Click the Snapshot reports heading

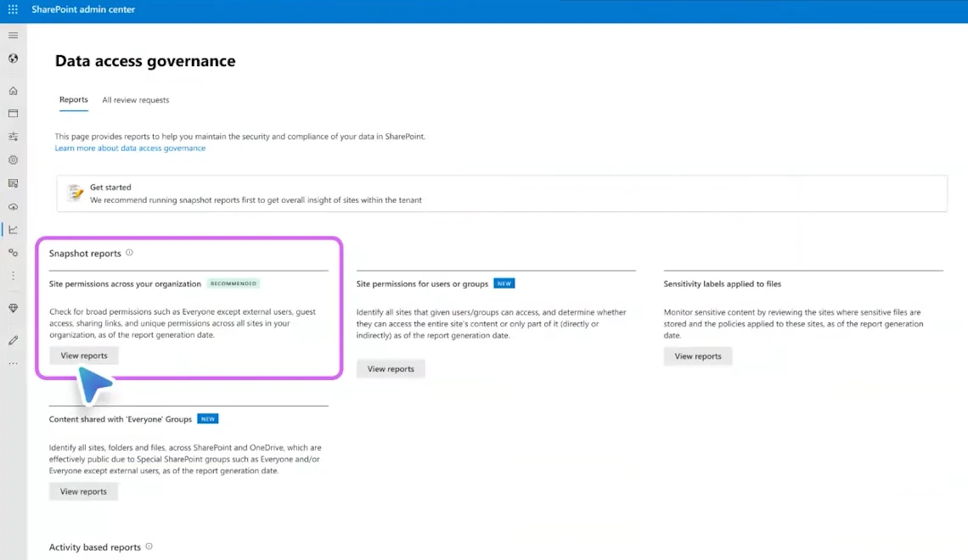click(85, 254)
